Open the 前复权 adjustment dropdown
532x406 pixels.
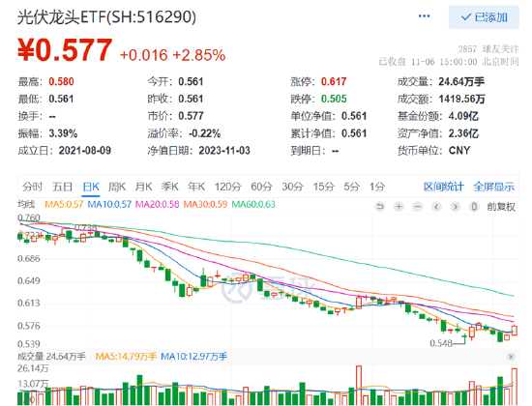click(x=501, y=207)
